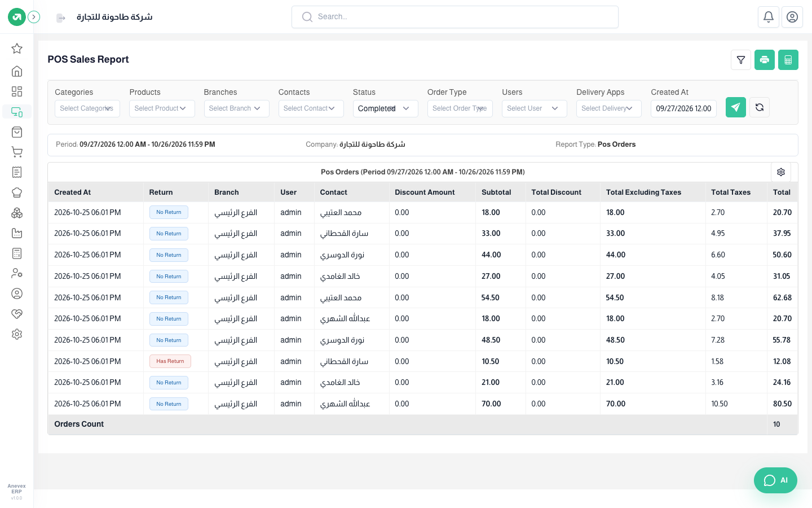Open the calculator icon in sidebar

point(17,253)
